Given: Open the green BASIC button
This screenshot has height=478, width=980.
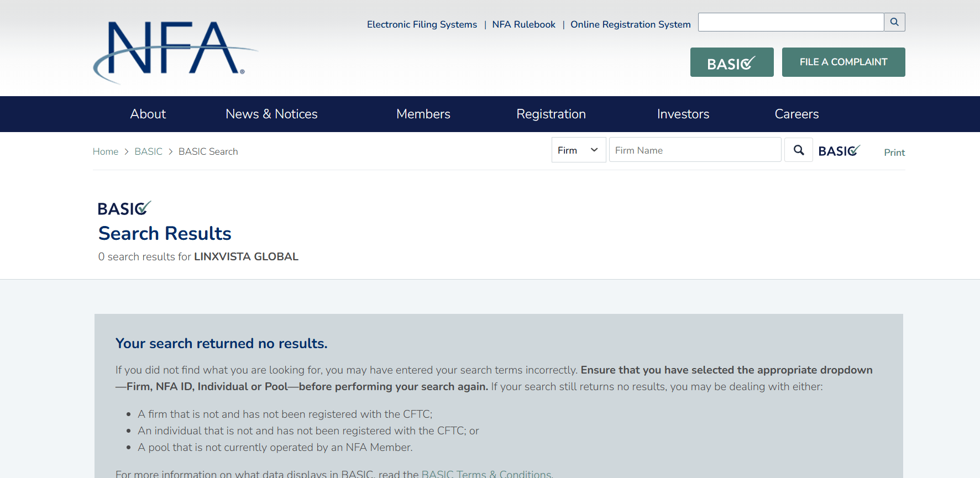Looking at the screenshot, I should point(732,62).
